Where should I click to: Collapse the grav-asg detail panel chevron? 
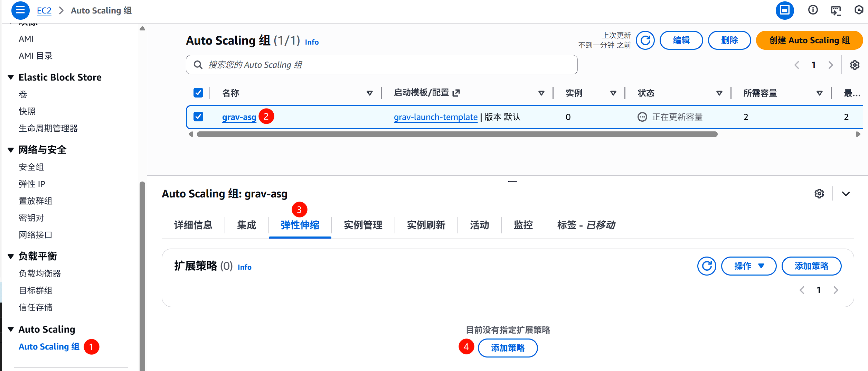pos(846,194)
